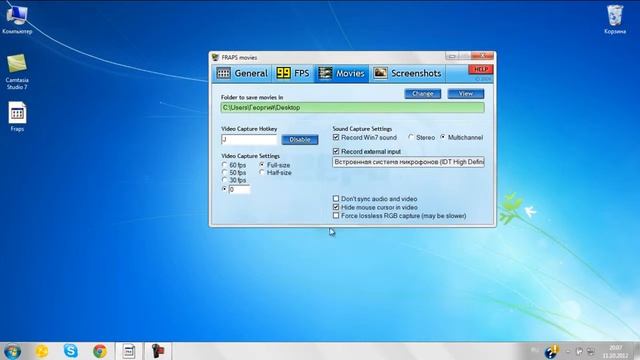
Task: Select the Fraps desktop shortcut
Action: [x=17, y=117]
